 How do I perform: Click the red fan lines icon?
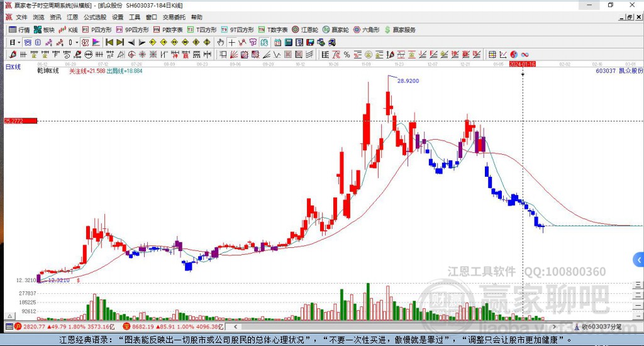[x=234, y=54]
